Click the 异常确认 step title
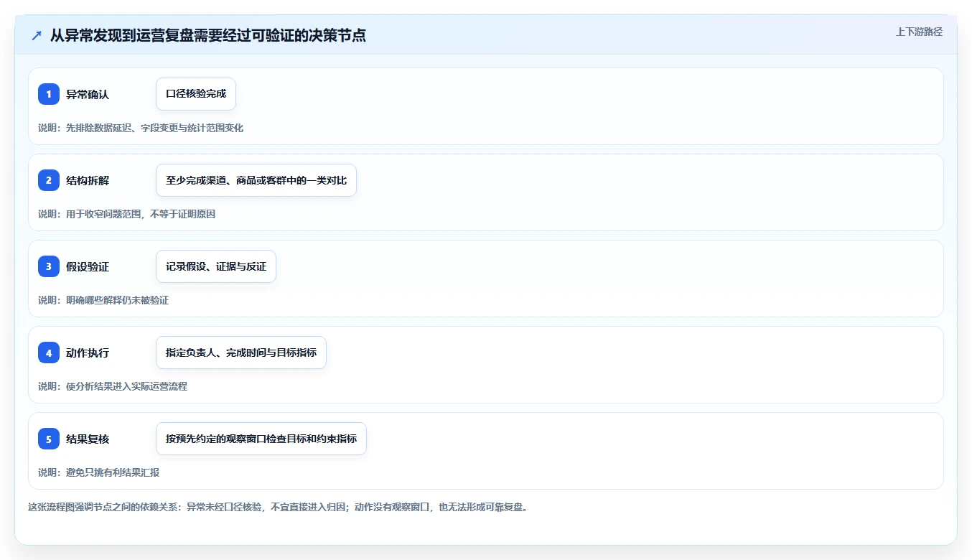Screen dimensions: 972x560 [x=88, y=94]
